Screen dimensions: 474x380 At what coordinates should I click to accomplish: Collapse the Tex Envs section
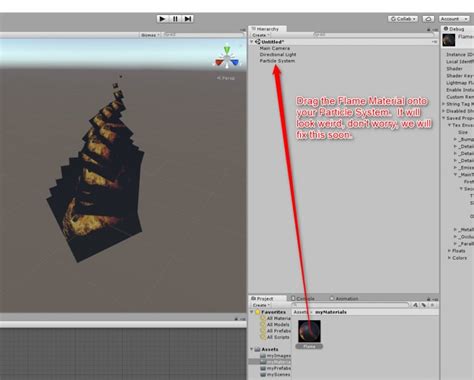click(x=449, y=125)
